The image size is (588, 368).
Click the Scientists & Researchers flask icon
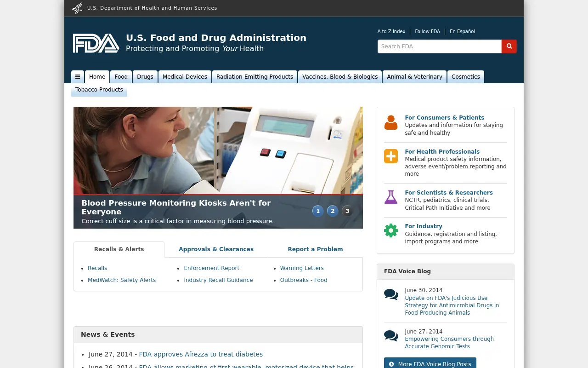[391, 197]
